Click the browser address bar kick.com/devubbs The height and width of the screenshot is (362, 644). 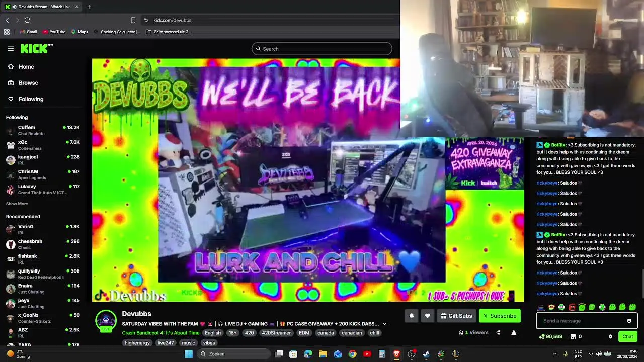172,20
